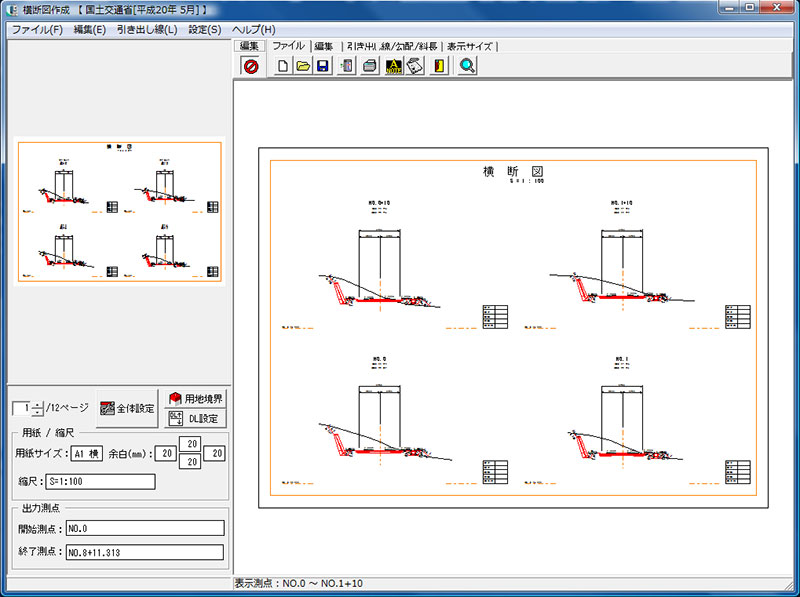
Task: Click the printer icon in toolbar
Action: (x=370, y=67)
